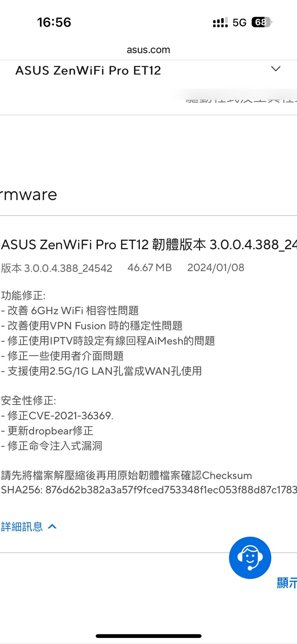Open the ET12 韌體版本 firmware title

[x=148, y=244]
